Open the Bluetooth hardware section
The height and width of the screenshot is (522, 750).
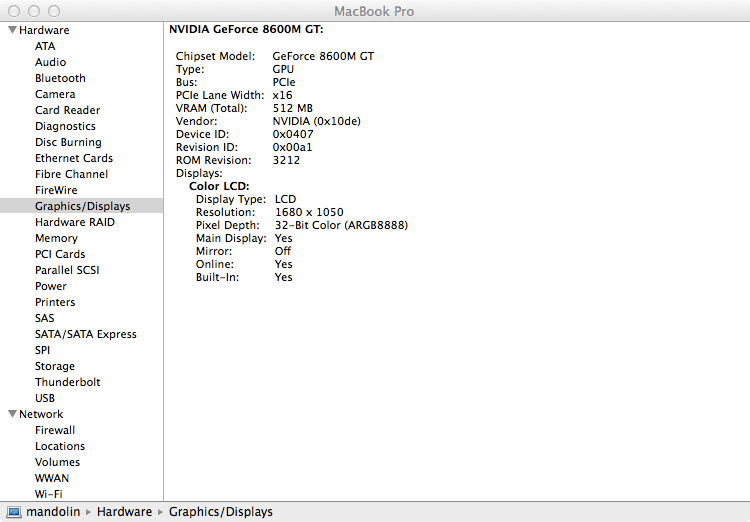[60, 78]
